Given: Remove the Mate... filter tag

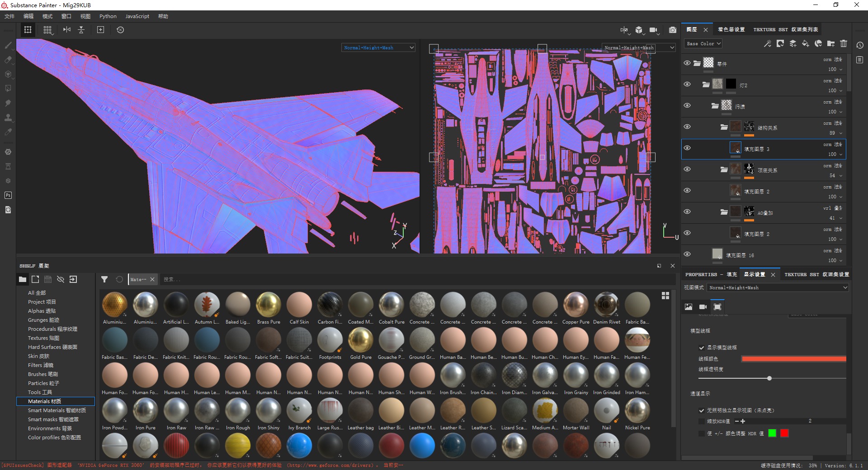Looking at the screenshot, I should [x=152, y=279].
